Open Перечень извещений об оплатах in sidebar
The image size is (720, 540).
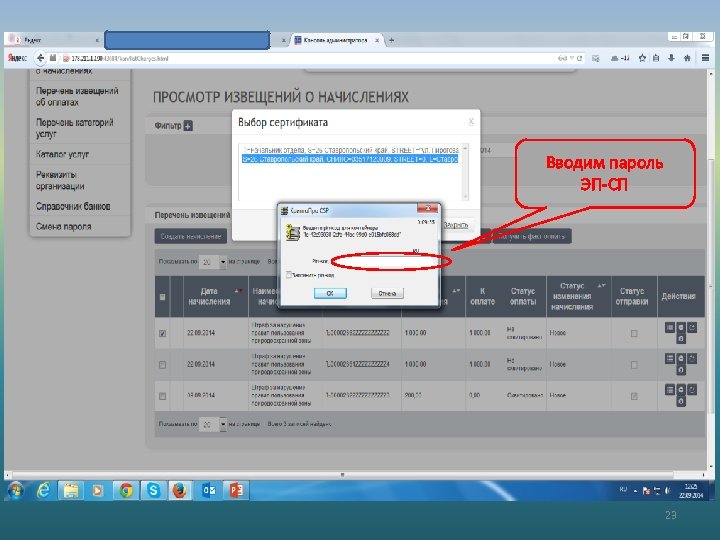77,96
